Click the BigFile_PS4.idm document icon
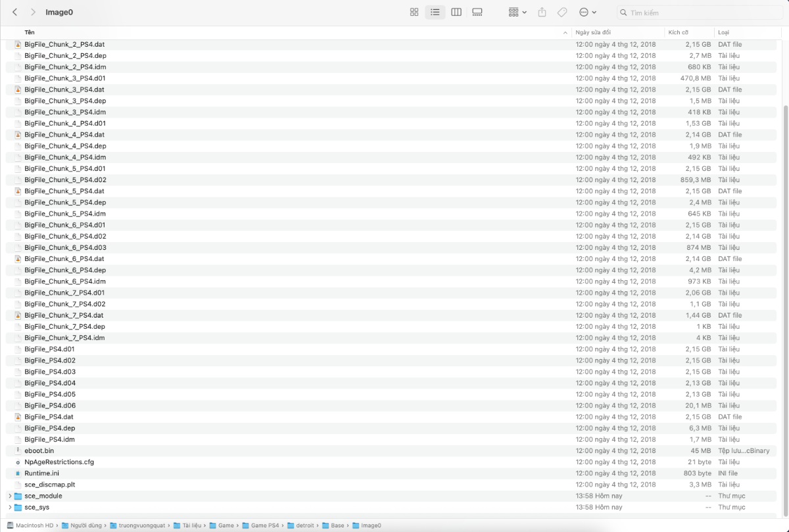The image size is (789, 532). tap(18, 439)
